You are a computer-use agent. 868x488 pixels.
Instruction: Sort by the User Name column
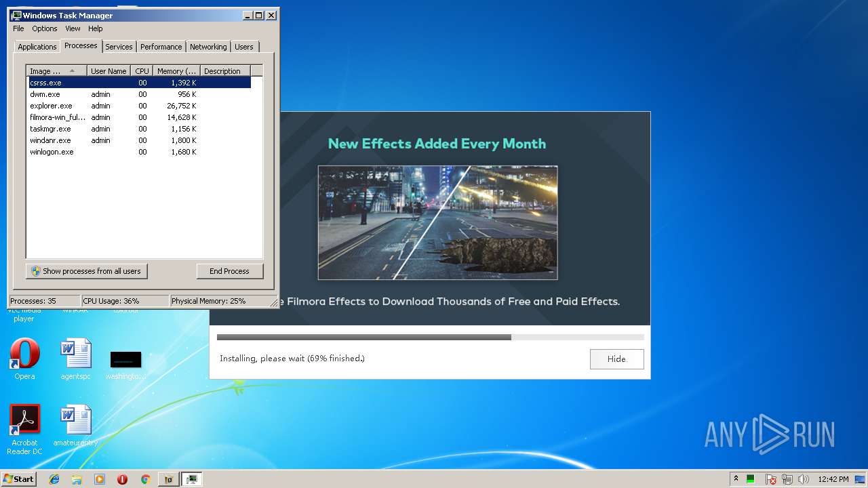coord(108,71)
